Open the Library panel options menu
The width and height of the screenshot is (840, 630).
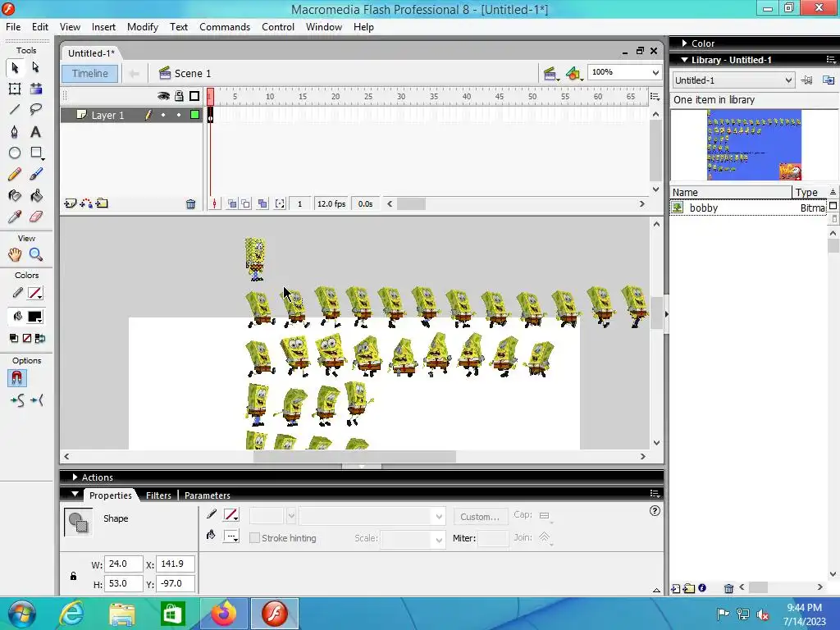pyautogui.click(x=831, y=60)
